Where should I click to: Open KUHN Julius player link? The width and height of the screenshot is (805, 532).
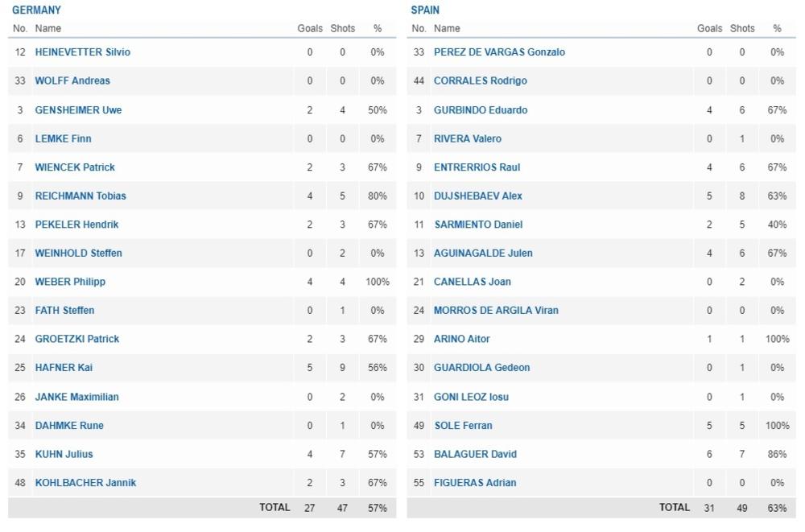click(x=64, y=454)
